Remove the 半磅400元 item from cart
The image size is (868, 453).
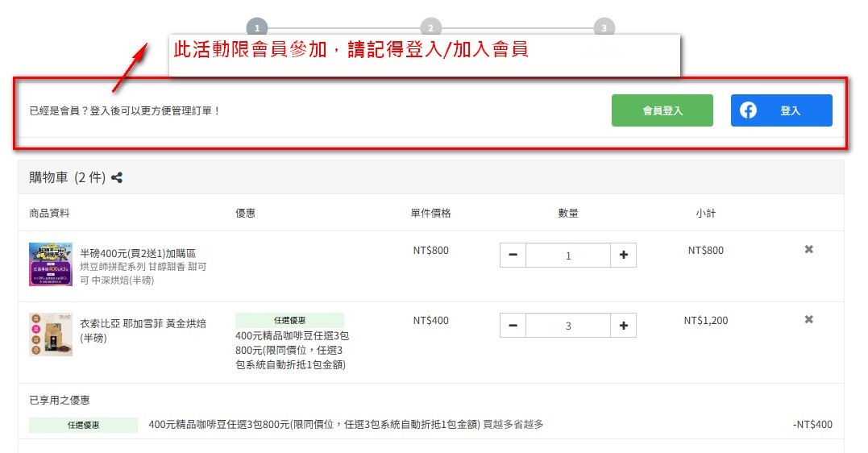(x=809, y=249)
